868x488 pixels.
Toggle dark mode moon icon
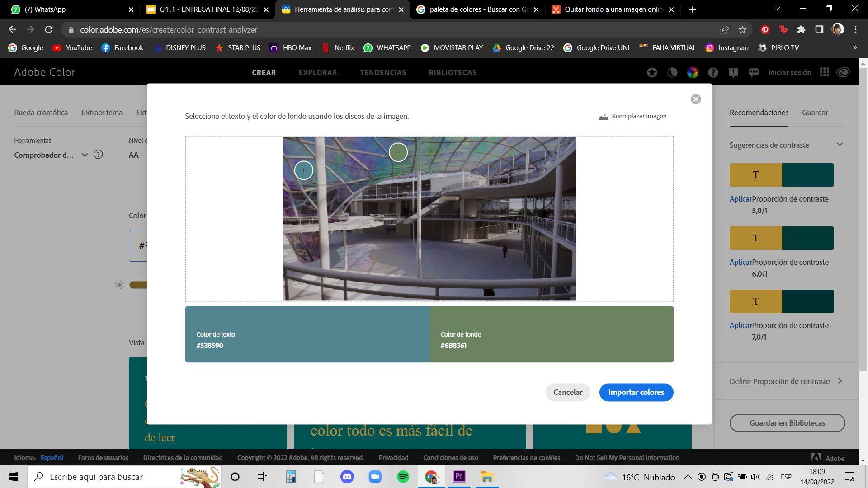[x=672, y=72]
